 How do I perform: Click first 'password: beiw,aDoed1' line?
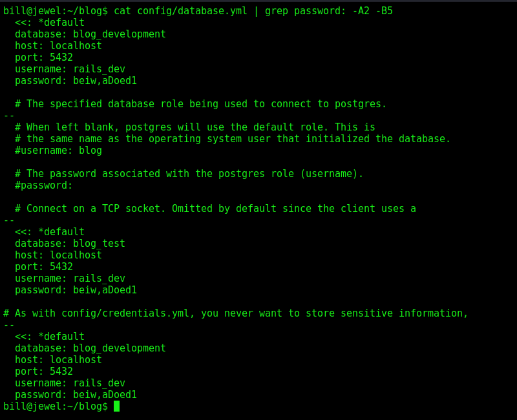[76, 81]
